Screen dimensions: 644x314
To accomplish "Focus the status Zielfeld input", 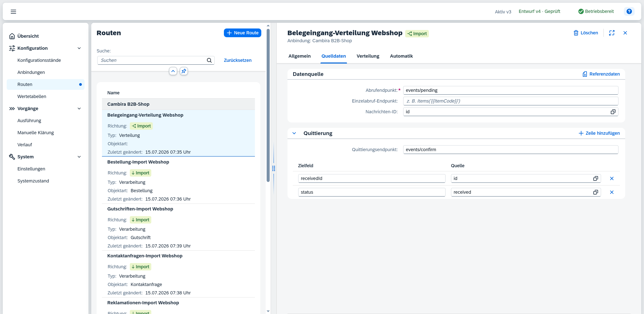I will [371, 192].
